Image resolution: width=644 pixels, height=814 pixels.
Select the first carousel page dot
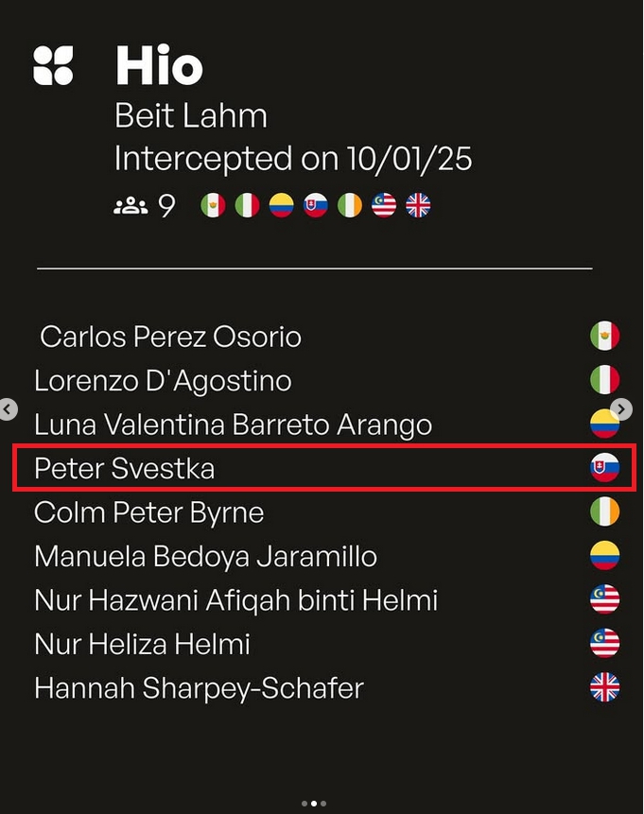coord(305,804)
